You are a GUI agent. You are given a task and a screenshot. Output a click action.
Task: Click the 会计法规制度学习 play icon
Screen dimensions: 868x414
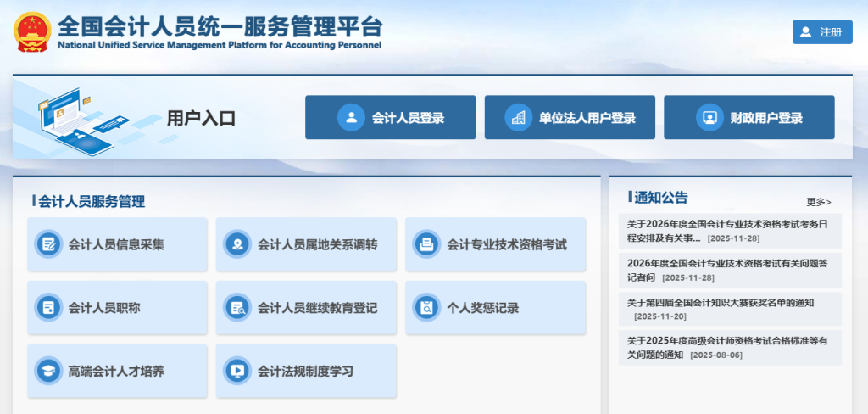237,371
